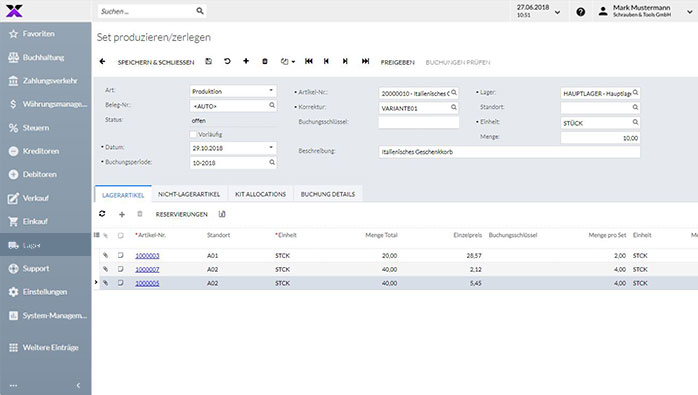
Task: Switch to the Kit Allocations tab
Action: tap(260, 194)
